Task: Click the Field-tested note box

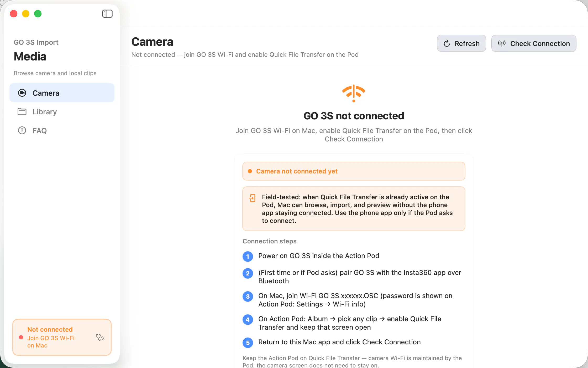Action: (354, 209)
